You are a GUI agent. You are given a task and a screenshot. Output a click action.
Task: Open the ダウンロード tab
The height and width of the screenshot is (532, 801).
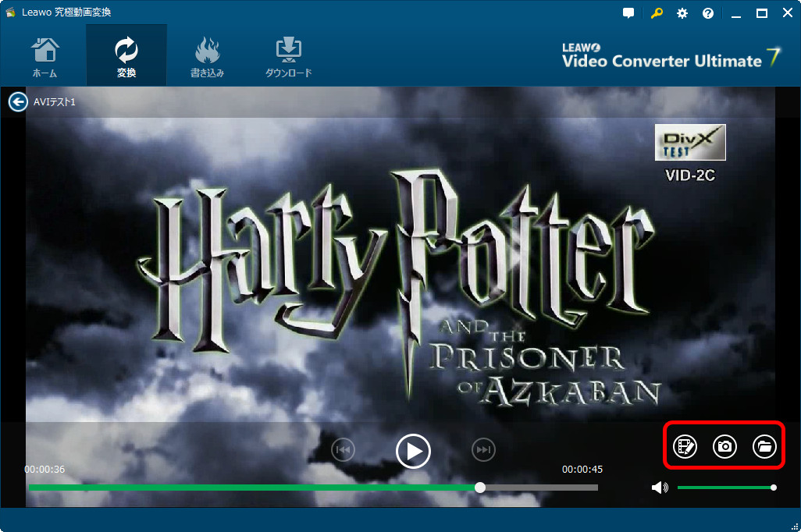pyautogui.click(x=289, y=57)
